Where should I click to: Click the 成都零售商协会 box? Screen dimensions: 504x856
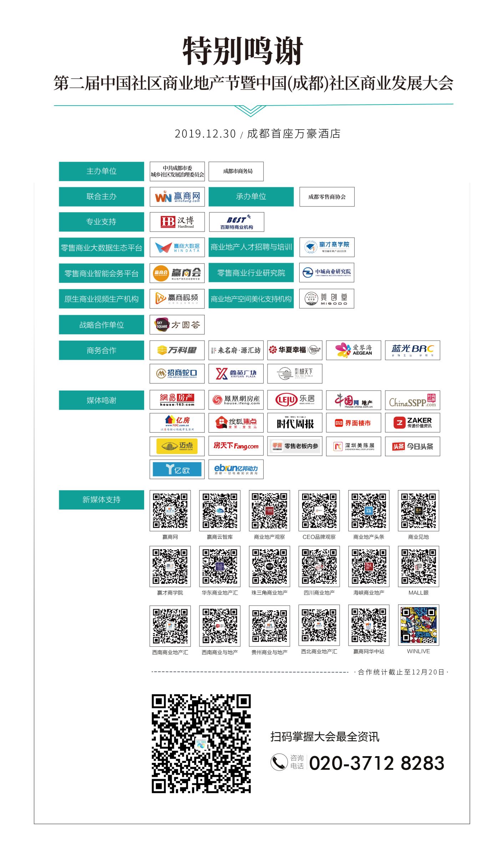pyautogui.click(x=327, y=197)
